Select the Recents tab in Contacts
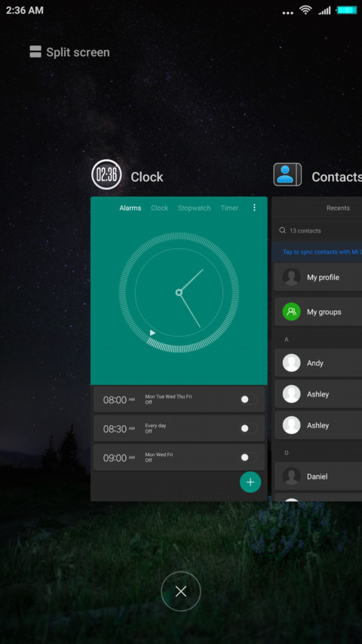Viewport: 362px width, 644px height. pos(338,208)
